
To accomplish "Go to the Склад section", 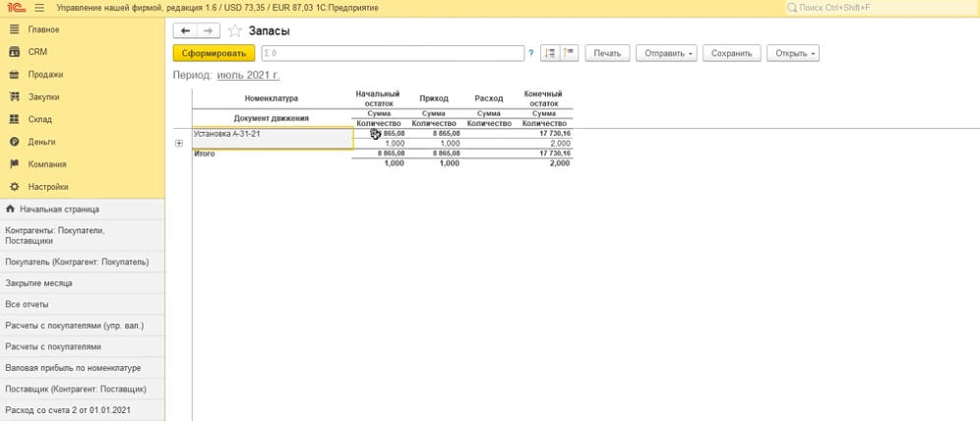I will click(39, 119).
